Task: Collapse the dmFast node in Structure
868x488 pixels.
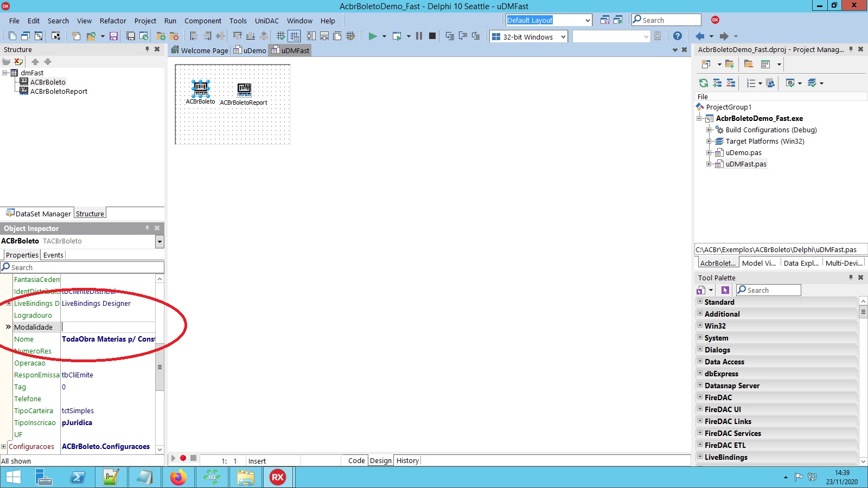Action: [x=5, y=73]
